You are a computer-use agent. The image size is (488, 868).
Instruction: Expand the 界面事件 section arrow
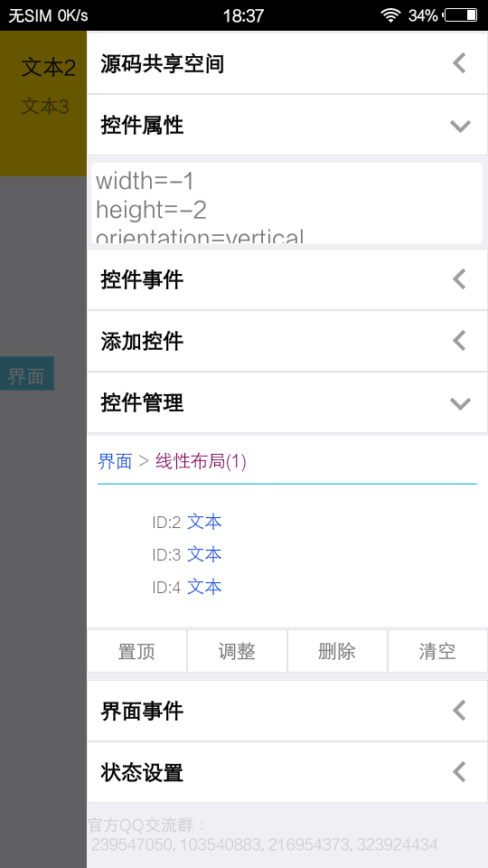459,711
